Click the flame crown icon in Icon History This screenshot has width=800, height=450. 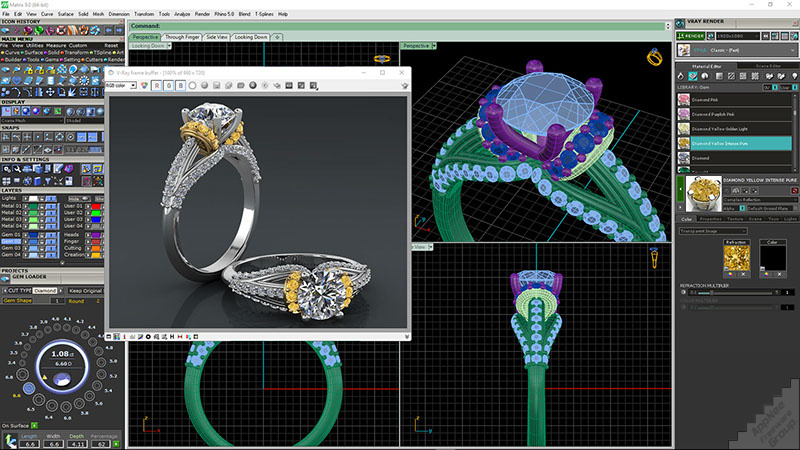84,31
